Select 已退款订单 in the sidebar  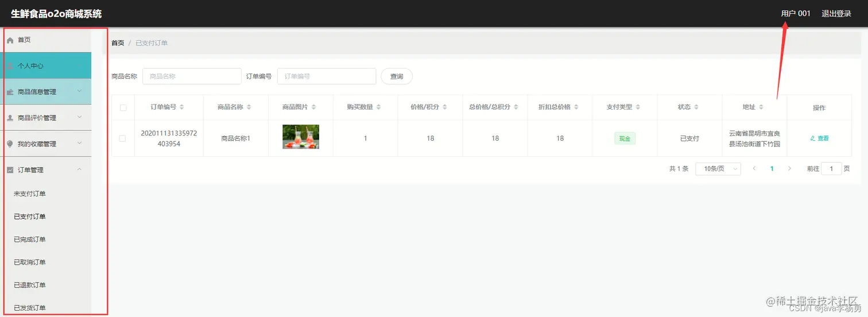tap(30, 285)
